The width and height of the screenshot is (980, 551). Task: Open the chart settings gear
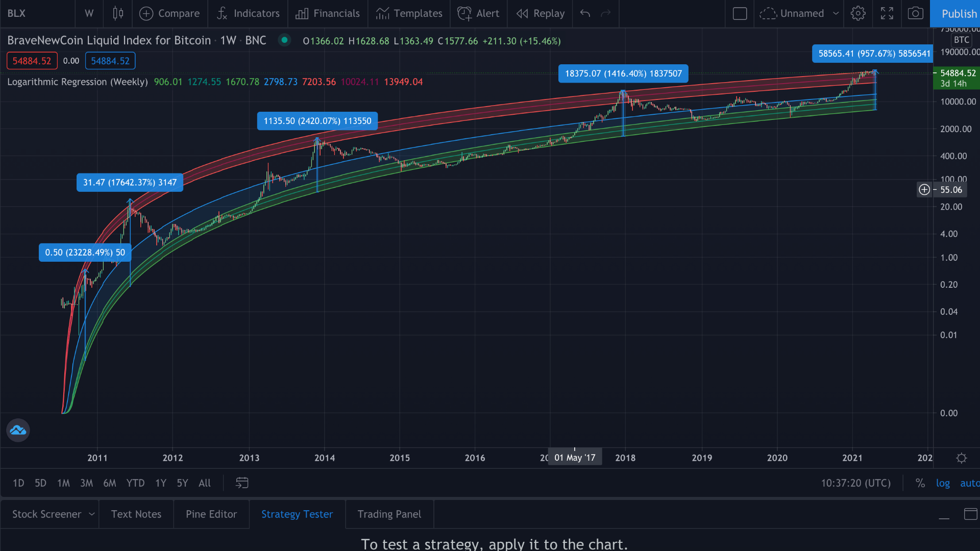tap(858, 13)
